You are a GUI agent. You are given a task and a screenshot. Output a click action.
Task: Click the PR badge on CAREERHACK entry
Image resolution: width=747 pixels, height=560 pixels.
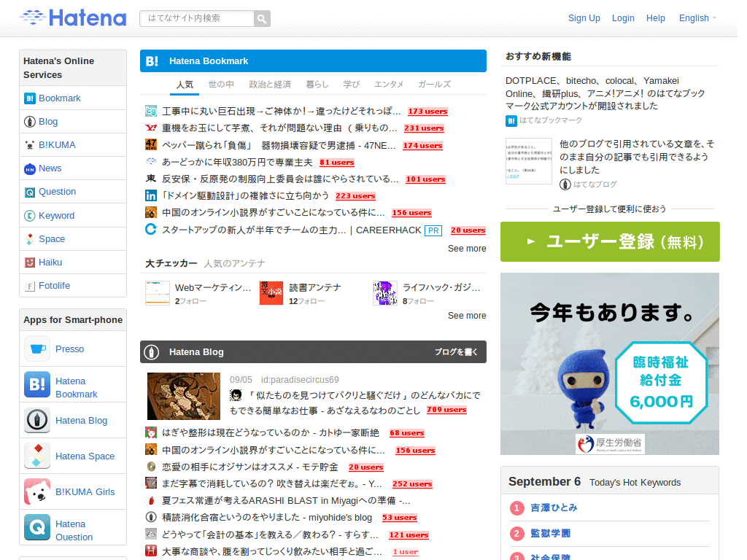(x=433, y=230)
